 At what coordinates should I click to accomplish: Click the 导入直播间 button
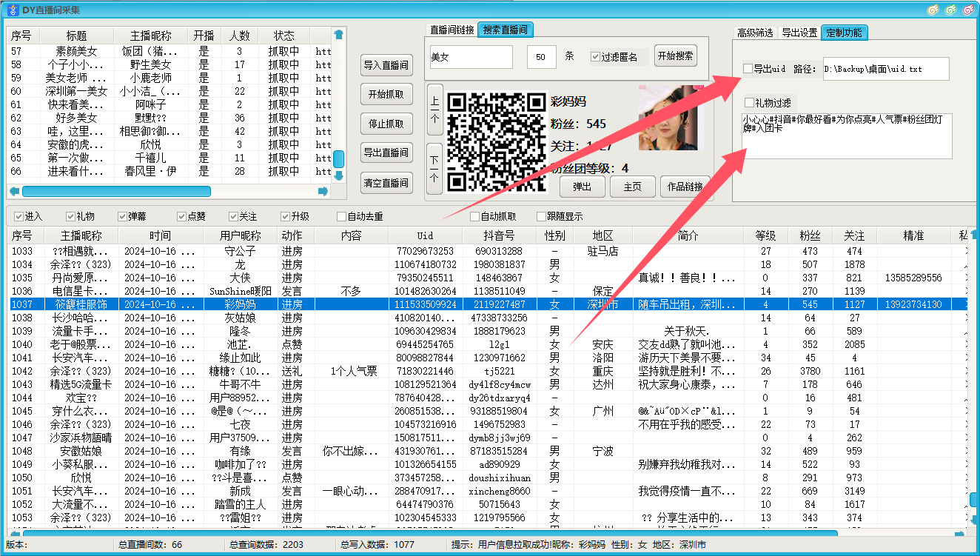(x=386, y=65)
